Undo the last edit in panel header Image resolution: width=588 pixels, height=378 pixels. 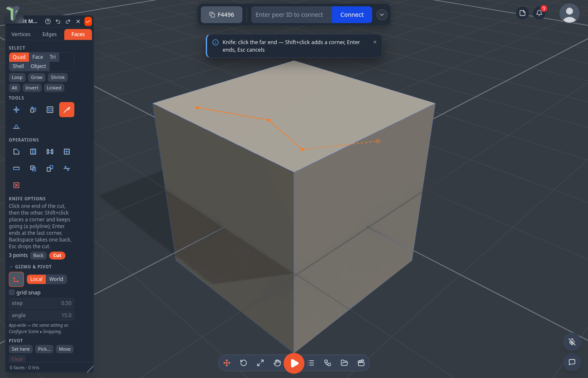(x=58, y=21)
